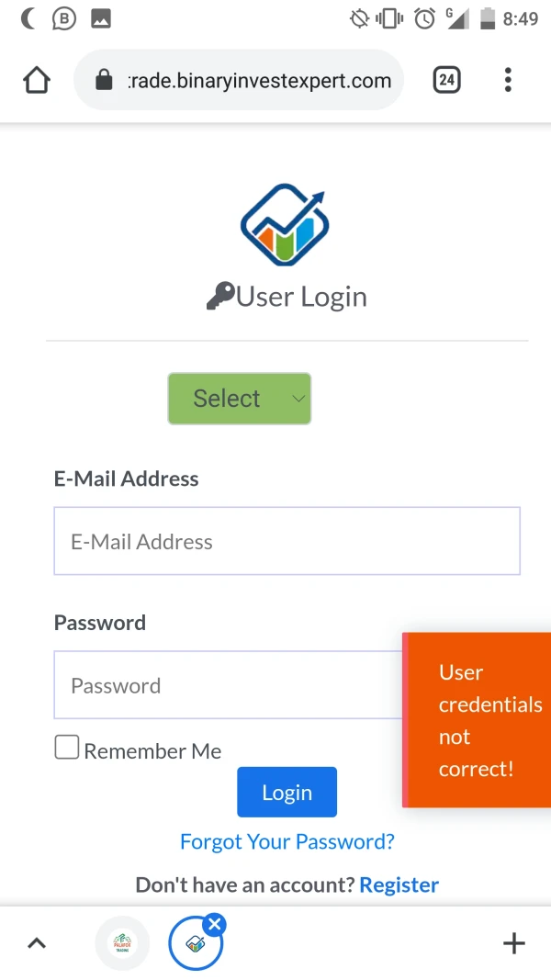Image resolution: width=551 pixels, height=980 pixels.
Task: Open the browser three-dot menu
Action: tap(508, 81)
